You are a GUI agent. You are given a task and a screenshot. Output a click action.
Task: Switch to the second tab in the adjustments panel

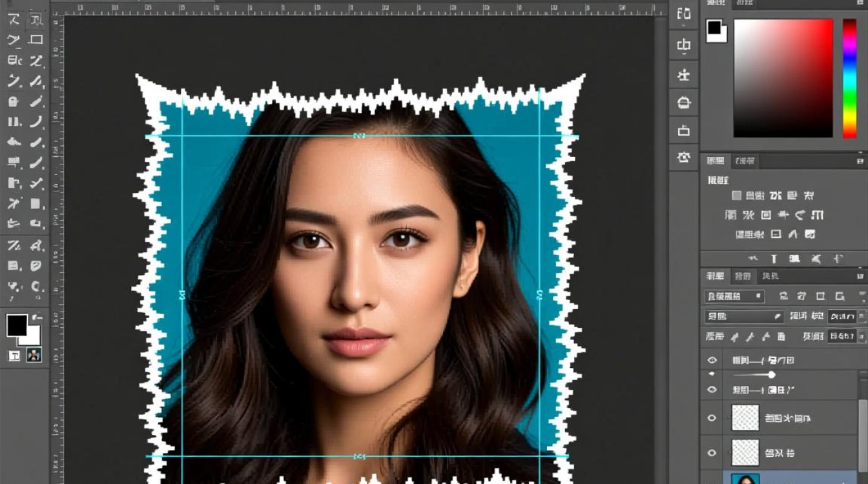coord(745,161)
